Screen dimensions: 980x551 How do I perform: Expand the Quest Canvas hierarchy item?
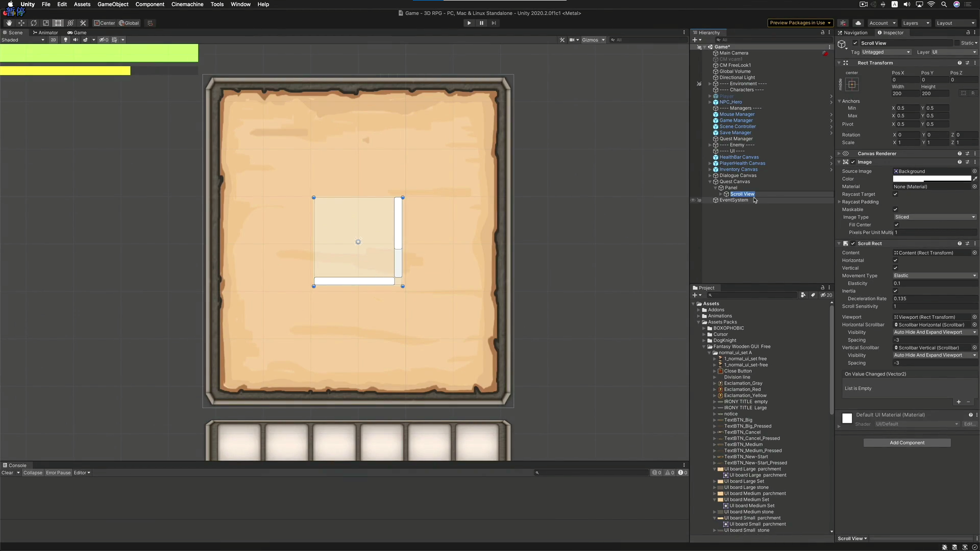(710, 182)
